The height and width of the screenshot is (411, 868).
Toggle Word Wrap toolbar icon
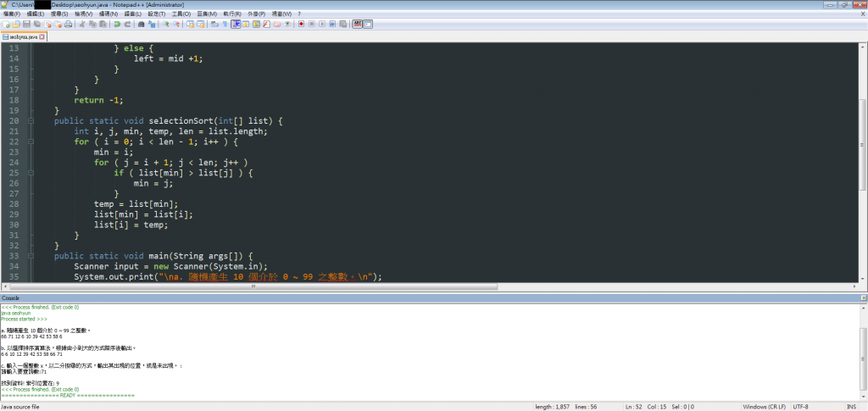214,25
